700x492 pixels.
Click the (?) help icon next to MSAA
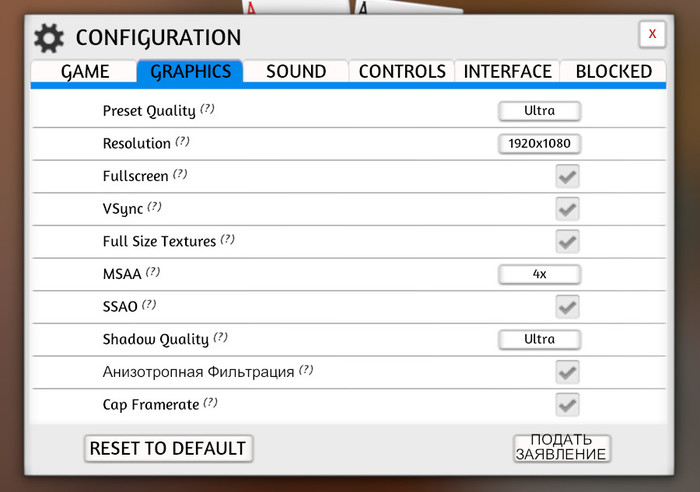click(153, 271)
